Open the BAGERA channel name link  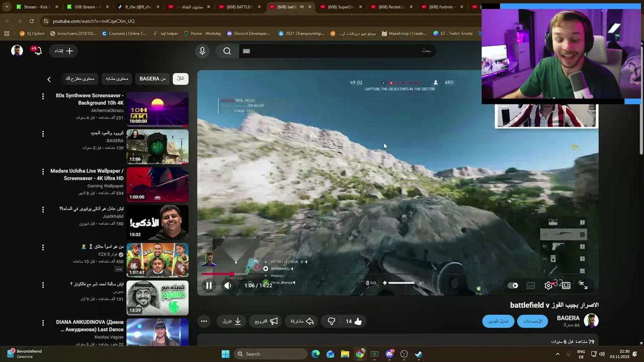(568, 318)
